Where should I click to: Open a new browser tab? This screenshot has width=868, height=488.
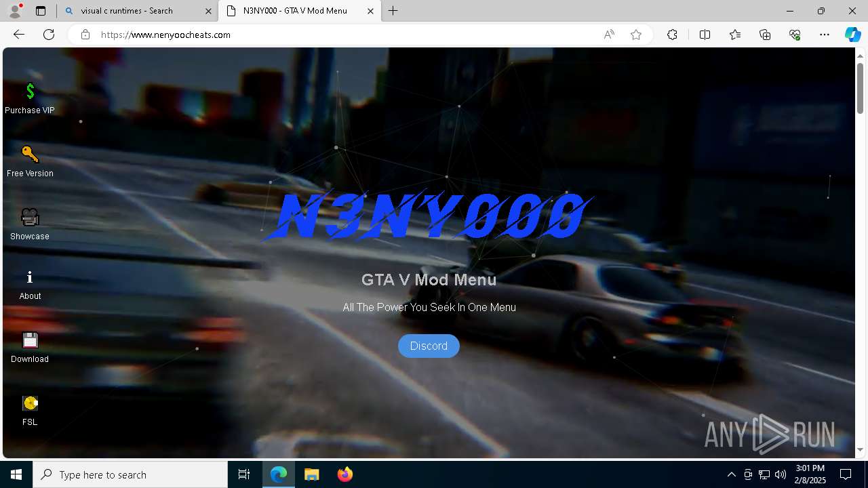[x=393, y=11]
